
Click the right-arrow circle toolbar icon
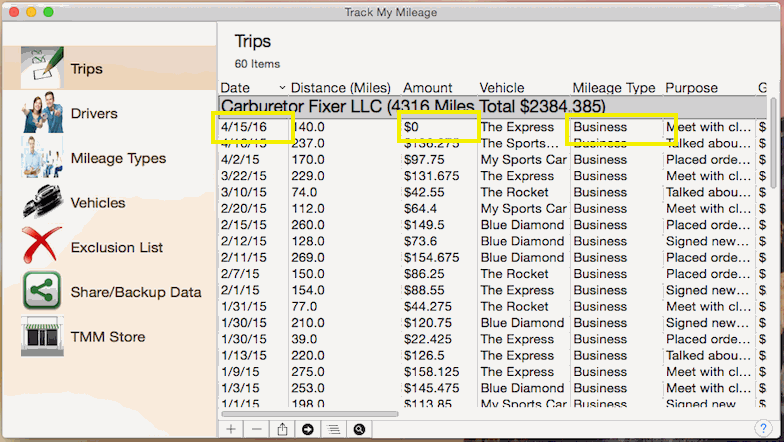click(x=308, y=429)
